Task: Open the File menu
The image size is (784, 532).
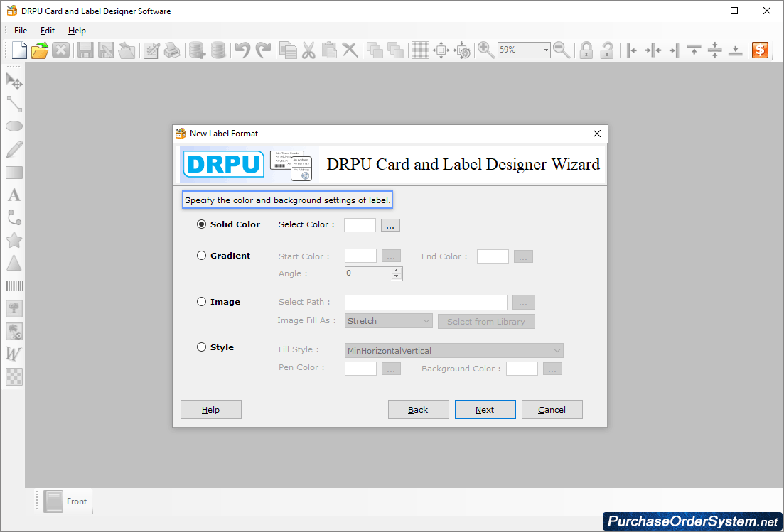Action: click(21, 31)
